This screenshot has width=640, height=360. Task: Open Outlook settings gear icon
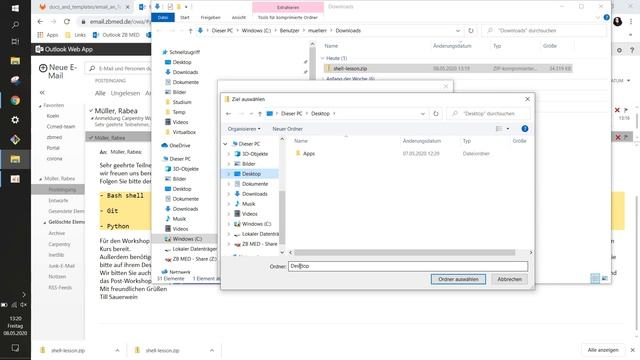[x=619, y=50]
